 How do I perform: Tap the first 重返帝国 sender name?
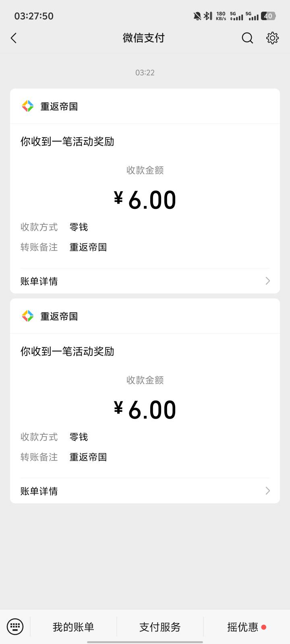tap(59, 107)
